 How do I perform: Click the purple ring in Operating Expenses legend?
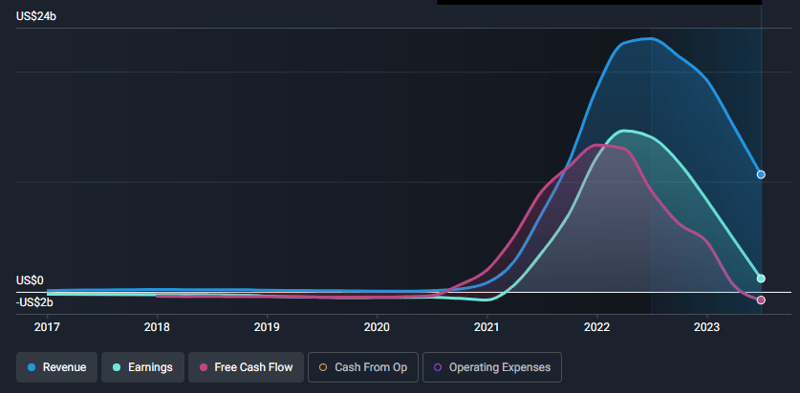[x=437, y=367]
